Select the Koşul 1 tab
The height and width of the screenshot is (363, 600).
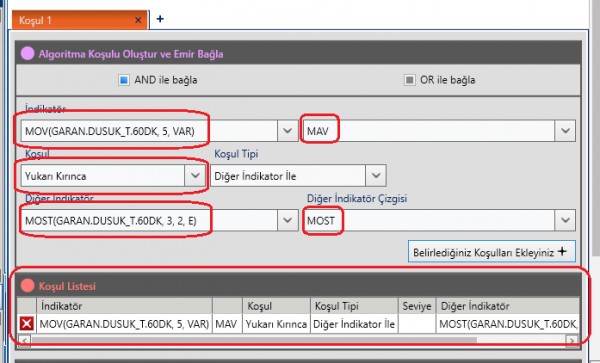click(80, 20)
